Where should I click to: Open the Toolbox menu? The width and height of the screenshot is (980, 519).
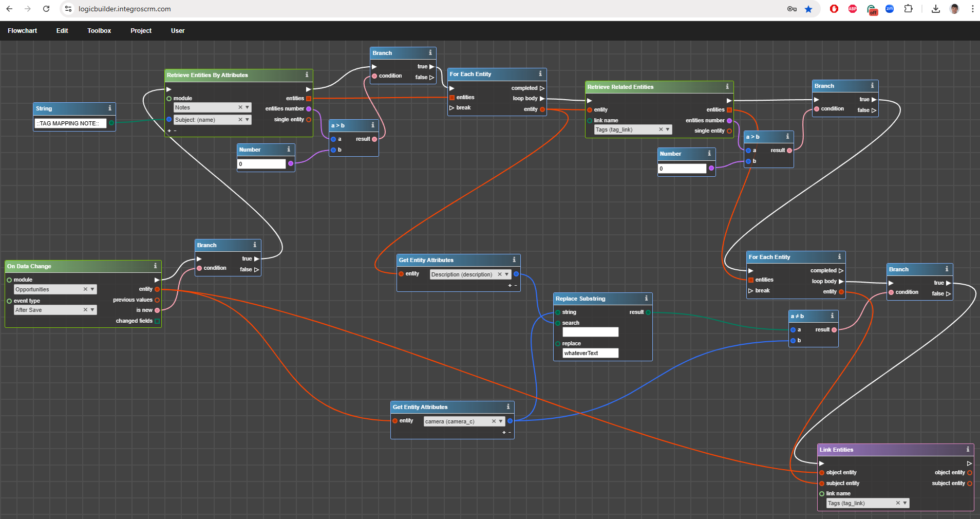[99, 31]
